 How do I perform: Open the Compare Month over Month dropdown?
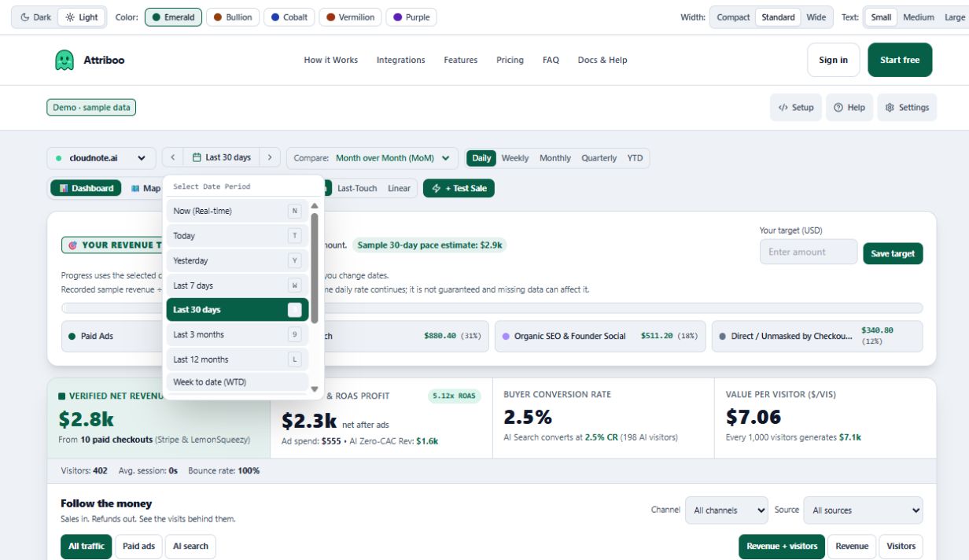click(x=372, y=158)
